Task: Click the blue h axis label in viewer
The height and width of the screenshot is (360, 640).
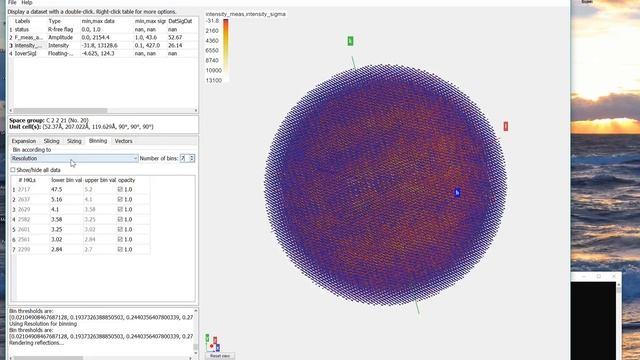Action: [457, 192]
